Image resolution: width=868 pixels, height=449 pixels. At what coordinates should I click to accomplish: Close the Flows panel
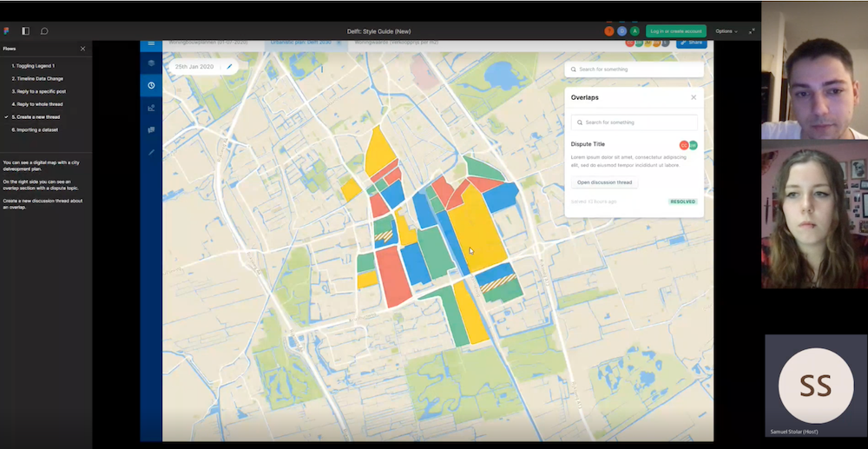coord(82,49)
